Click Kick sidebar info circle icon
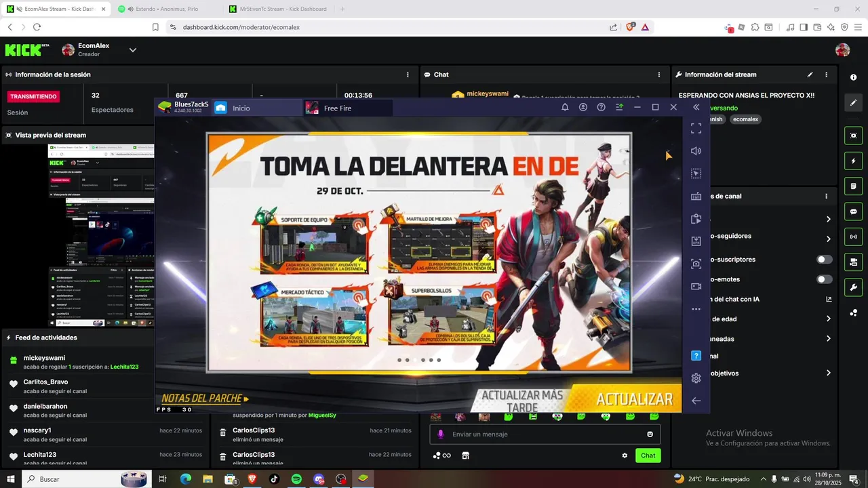The width and height of the screenshot is (868, 488). (x=853, y=77)
